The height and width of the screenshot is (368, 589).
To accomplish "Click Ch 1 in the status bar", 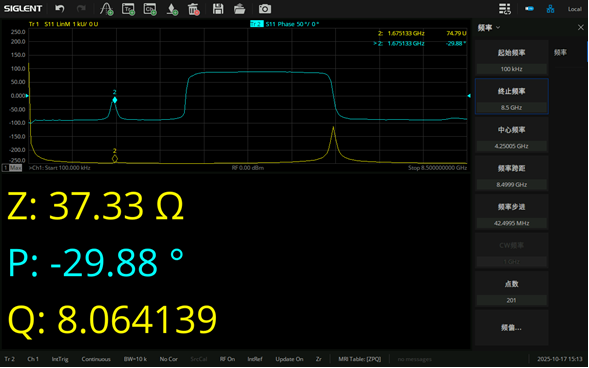I will 33,359.
